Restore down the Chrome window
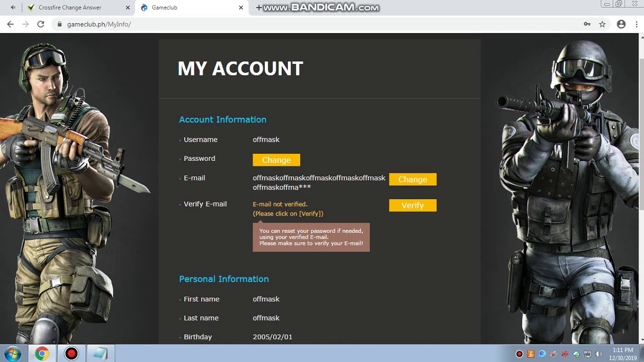644x362 pixels. point(619,4)
